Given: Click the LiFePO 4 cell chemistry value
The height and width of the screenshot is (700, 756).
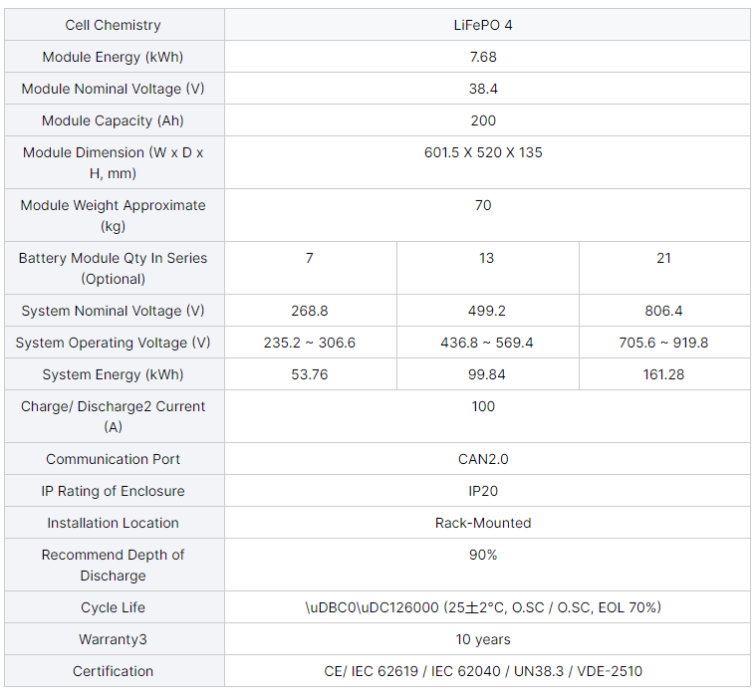Looking at the screenshot, I should (483, 25).
